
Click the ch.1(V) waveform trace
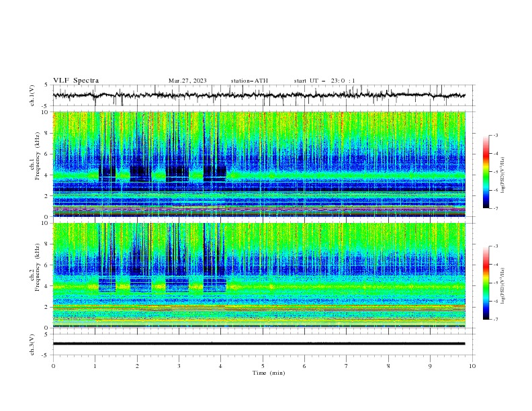259,95
